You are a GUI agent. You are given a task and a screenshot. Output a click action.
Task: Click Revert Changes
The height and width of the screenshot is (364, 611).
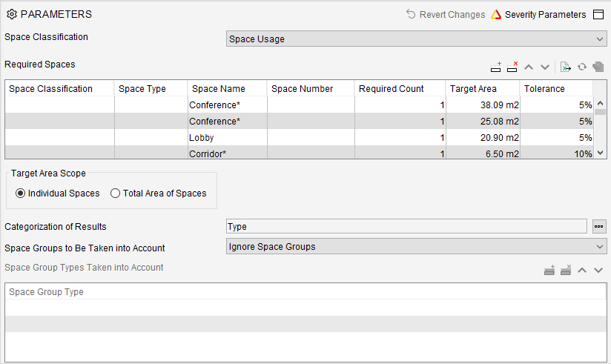point(446,14)
